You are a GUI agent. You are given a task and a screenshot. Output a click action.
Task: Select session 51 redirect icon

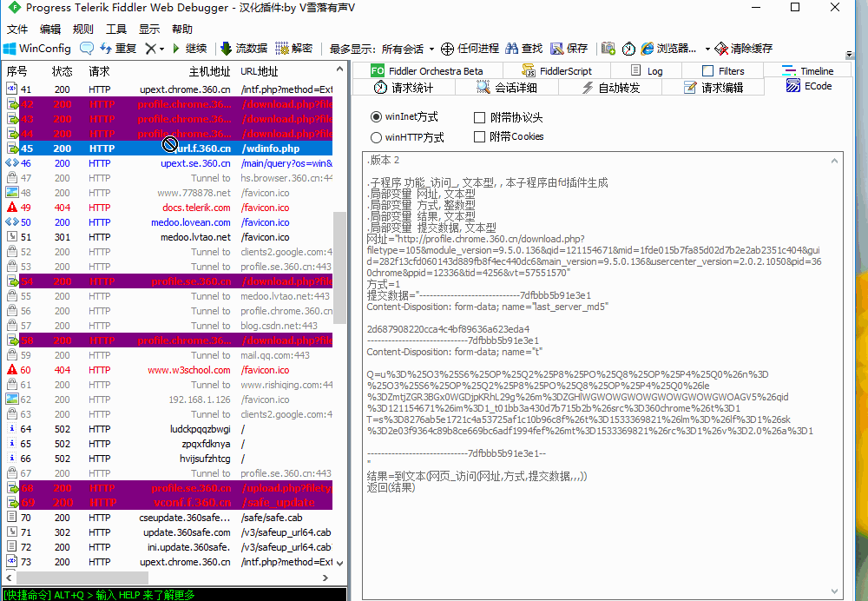coord(11,236)
